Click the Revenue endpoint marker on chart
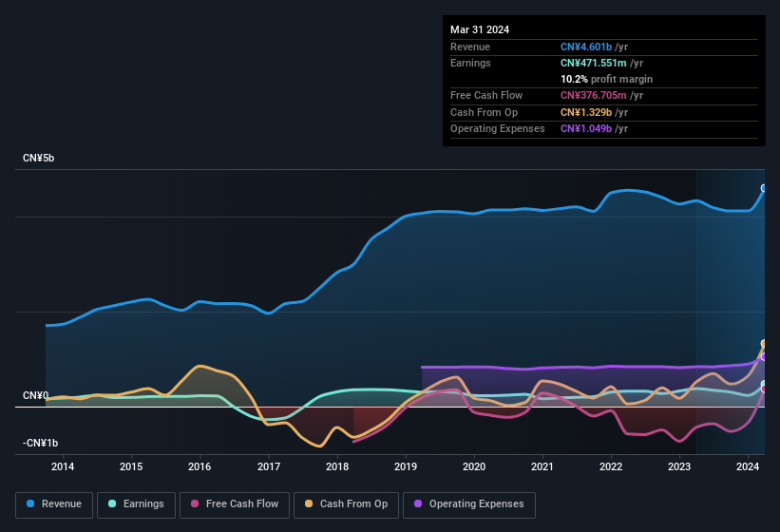 764,188
